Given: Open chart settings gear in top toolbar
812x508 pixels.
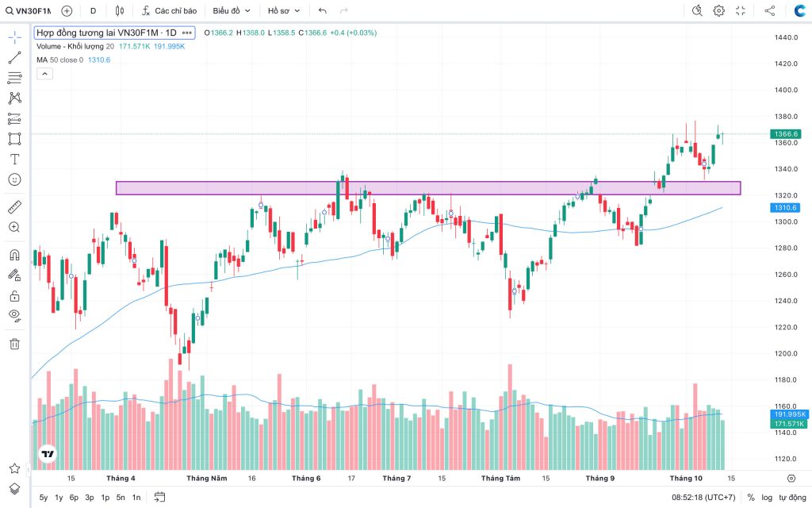Looking at the screenshot, I should [718, 11].
